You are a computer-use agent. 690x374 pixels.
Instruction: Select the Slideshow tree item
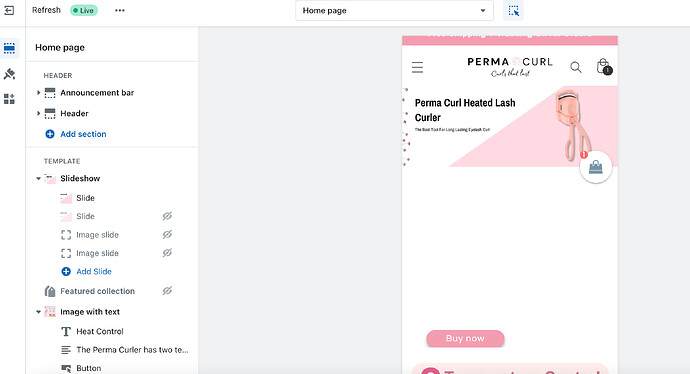tap(80, 179)
